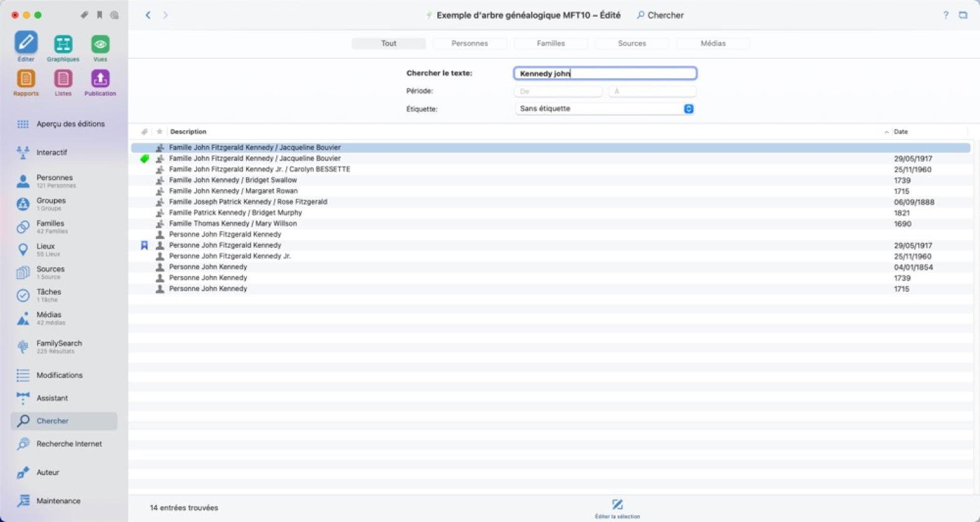Open Médias in sidebar
This screenshot has width=980, height=522.
(64, 318)
